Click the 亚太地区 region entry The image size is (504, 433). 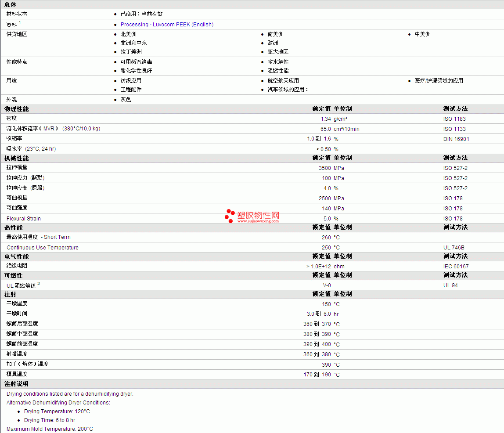278,52
